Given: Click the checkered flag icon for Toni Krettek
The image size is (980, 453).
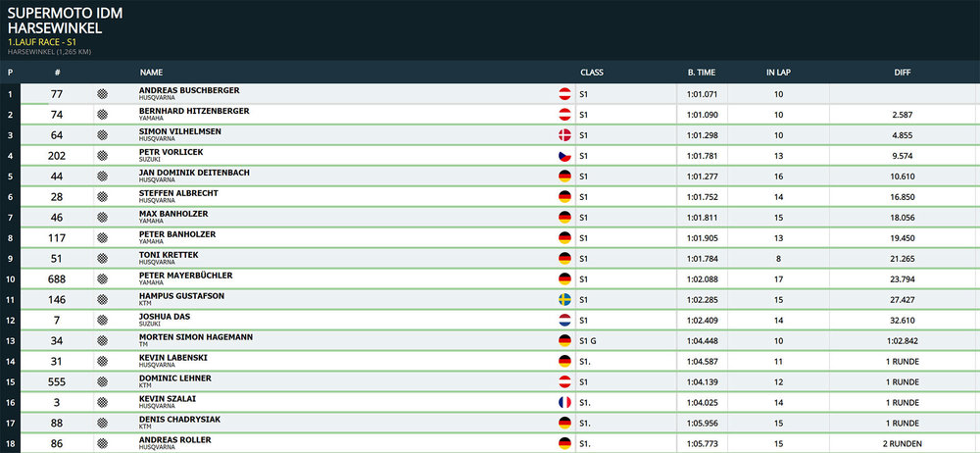Looking at the screenshot, I should tap(103, 259).
